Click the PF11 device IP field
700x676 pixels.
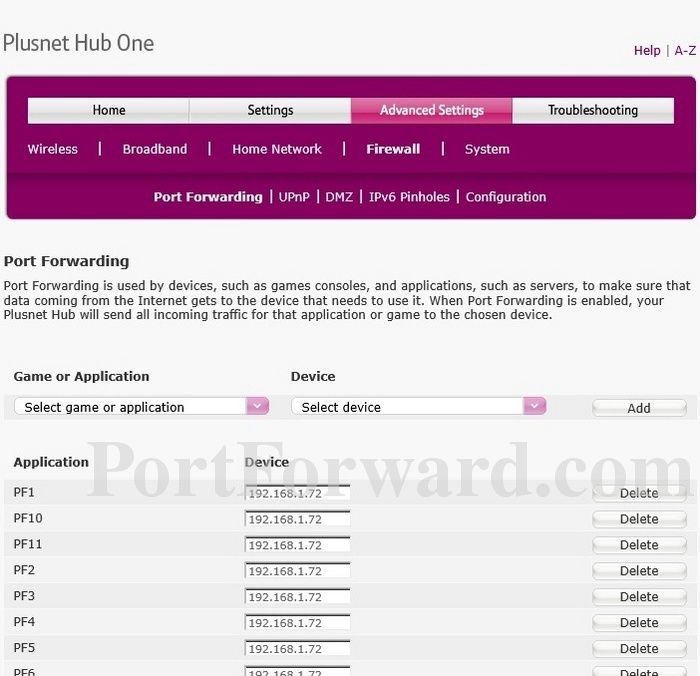(x=297, y=545)
